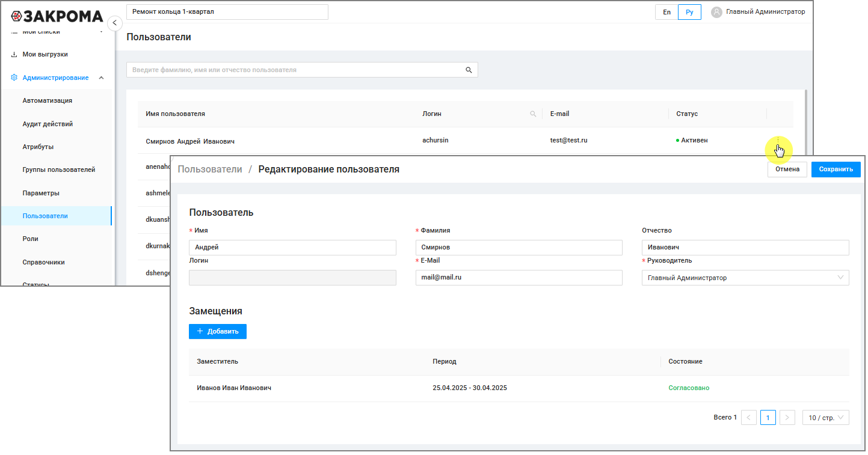868x455 pixels.
Task: Open the project selector Ремонт кольца 1-квартал
Action: point(227,12)
